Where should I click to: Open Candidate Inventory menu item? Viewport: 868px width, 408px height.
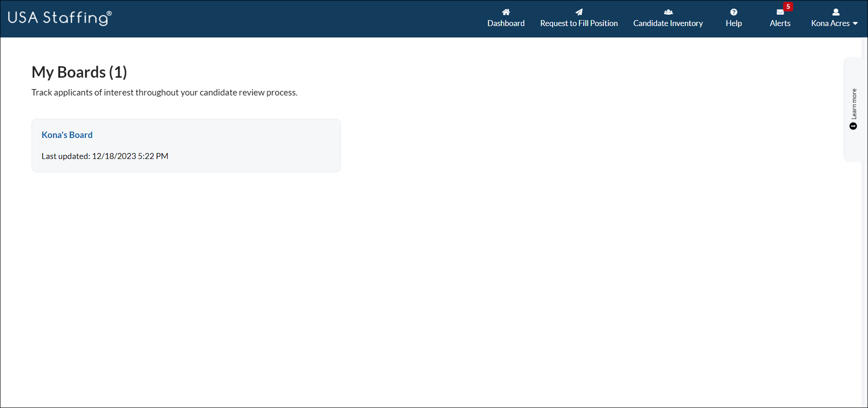(668, 19)
